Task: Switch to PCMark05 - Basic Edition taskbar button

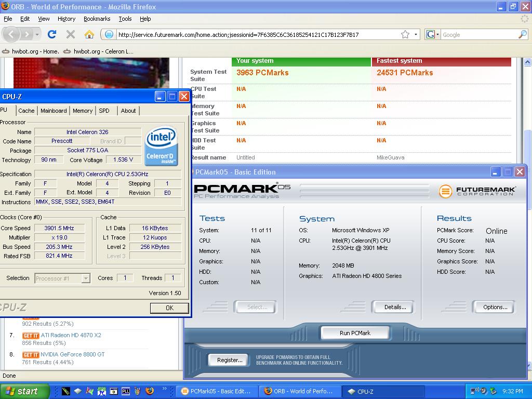Action: (217, 391)
